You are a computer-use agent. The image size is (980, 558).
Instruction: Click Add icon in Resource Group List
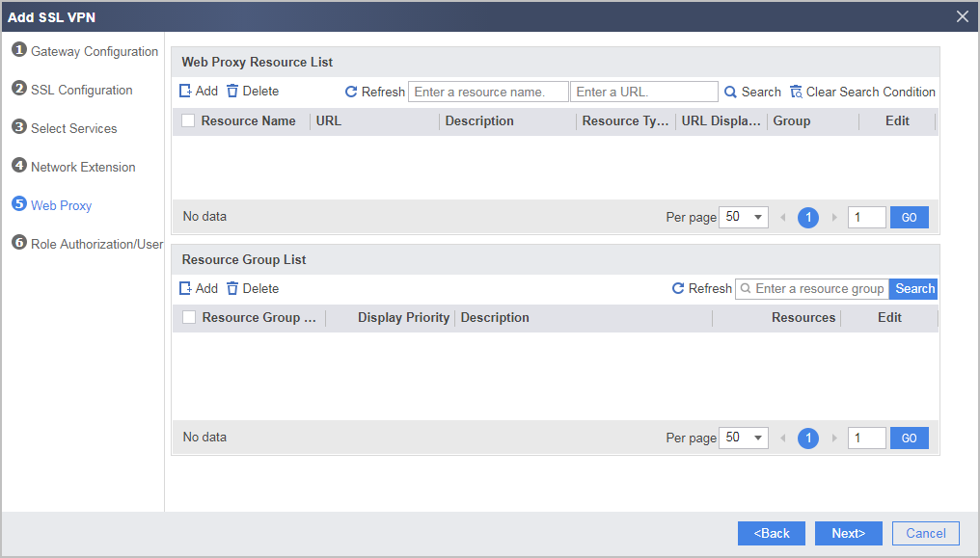(185, 288)
